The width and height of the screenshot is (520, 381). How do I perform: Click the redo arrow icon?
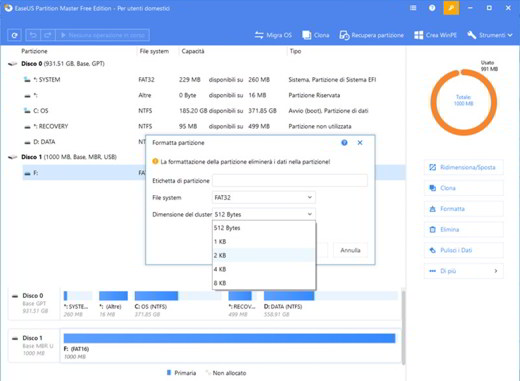click(x=47, y=35)
